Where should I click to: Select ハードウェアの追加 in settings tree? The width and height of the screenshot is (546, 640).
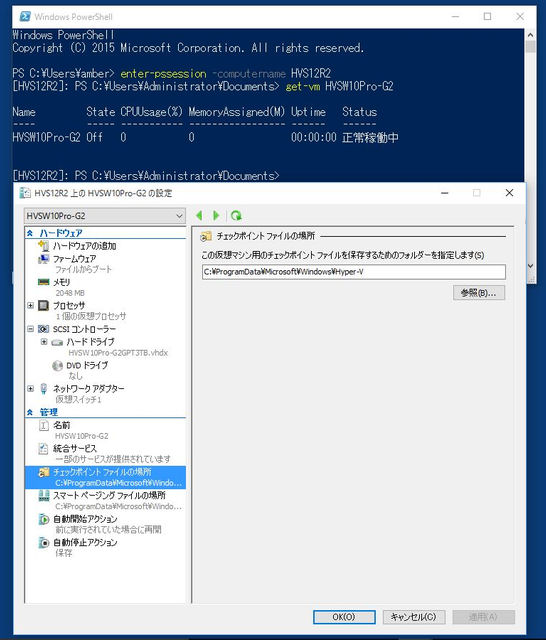[x=84, y=246]
